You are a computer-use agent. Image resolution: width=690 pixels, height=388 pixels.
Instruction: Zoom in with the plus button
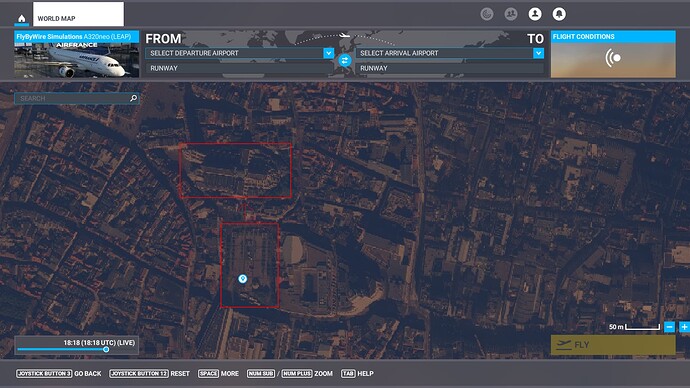tap(684, 327)
